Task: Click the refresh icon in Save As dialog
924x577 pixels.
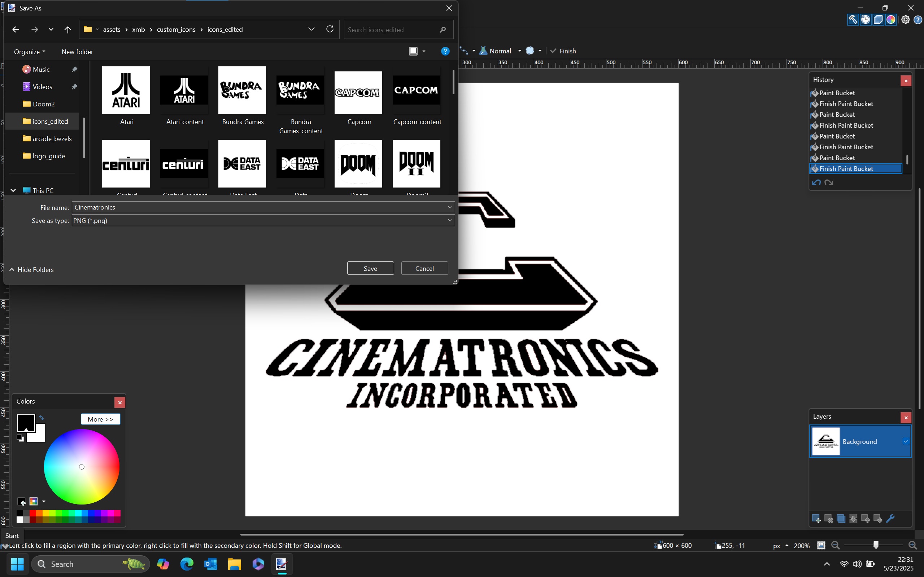Action: point(330,29)
